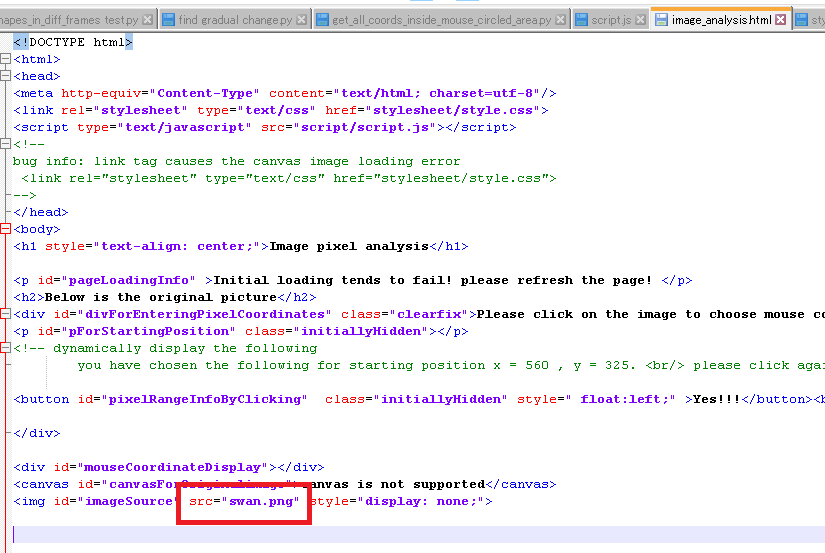Click the 'canvas is not supported' text

pyautogui.click(x=394, y=485)
